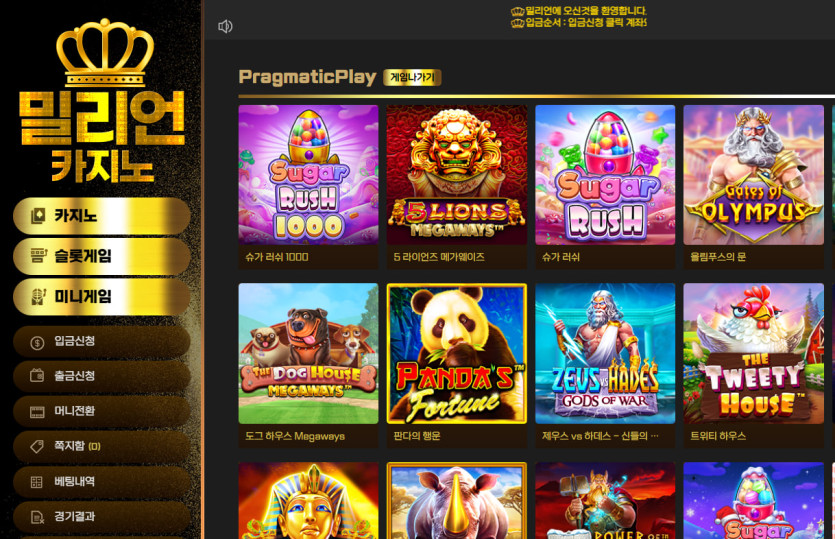Open Gates of Olympus game
Viewport: 835px width, 539px height.
(754, 175)
